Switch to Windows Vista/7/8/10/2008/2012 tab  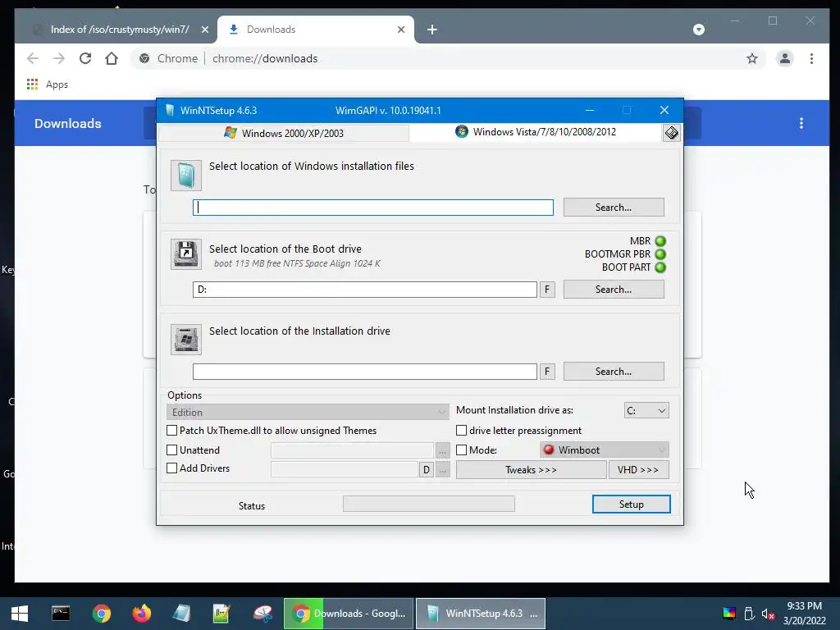(536, 132)
